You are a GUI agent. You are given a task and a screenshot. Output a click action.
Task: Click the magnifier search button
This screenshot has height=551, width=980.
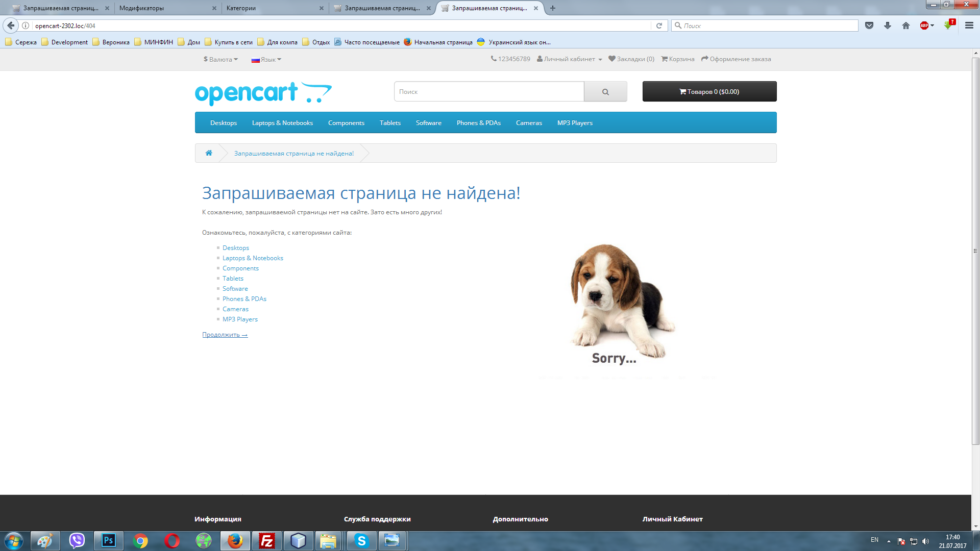tap(605, 92)
